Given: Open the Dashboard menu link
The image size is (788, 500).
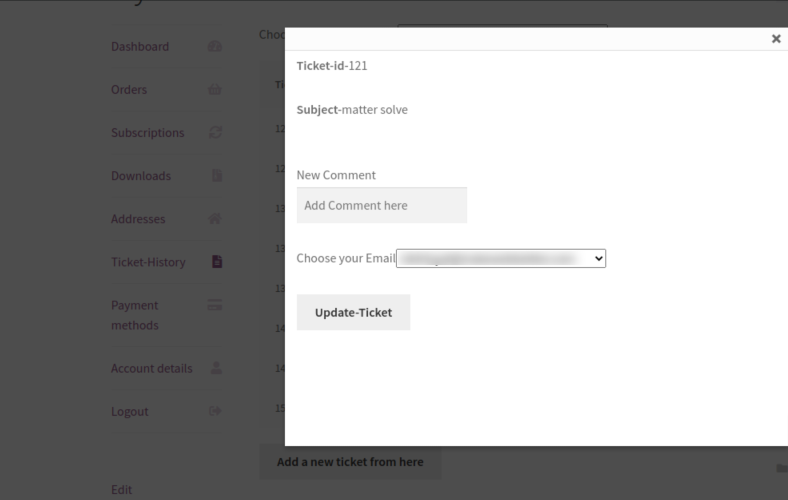Looking at the screenshot, I should pyautogui.click(x=140, y=46).
